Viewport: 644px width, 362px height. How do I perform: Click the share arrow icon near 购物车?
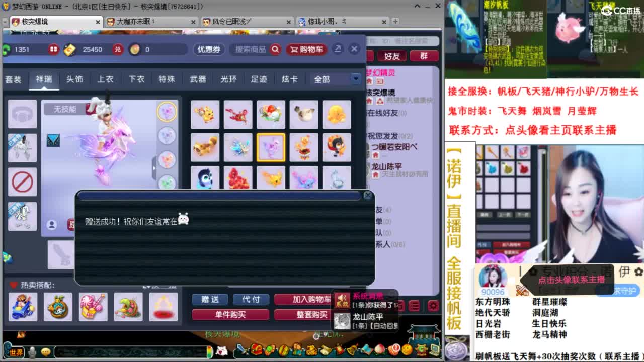(338, 49)
